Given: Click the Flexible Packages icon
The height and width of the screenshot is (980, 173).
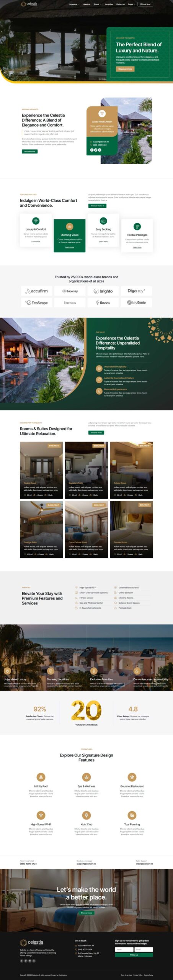Looking at the screenshot, I should pyautogui.click(x=137, y=227).
